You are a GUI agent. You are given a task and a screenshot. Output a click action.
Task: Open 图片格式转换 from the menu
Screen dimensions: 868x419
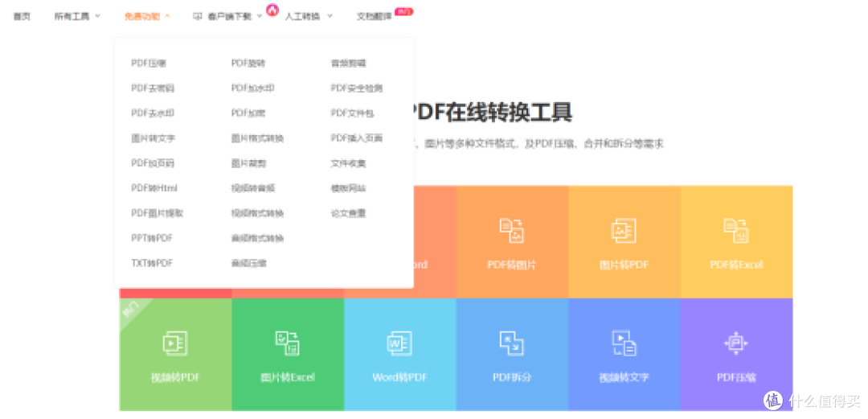point(257,138)
